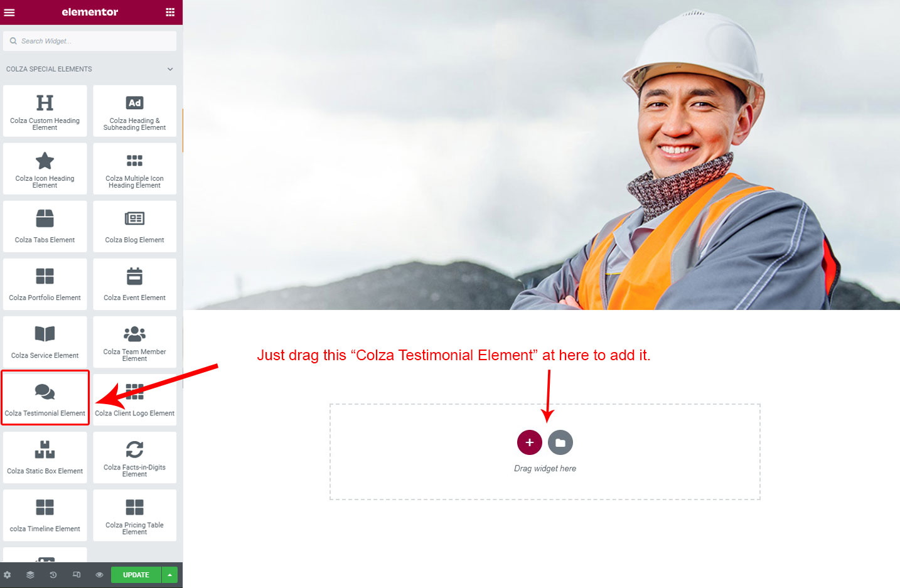Image resolution: width=900 pixels, height=588 pixels.
Task: Select the Colza Custom Heading Element widget
Action: (45, 111)
